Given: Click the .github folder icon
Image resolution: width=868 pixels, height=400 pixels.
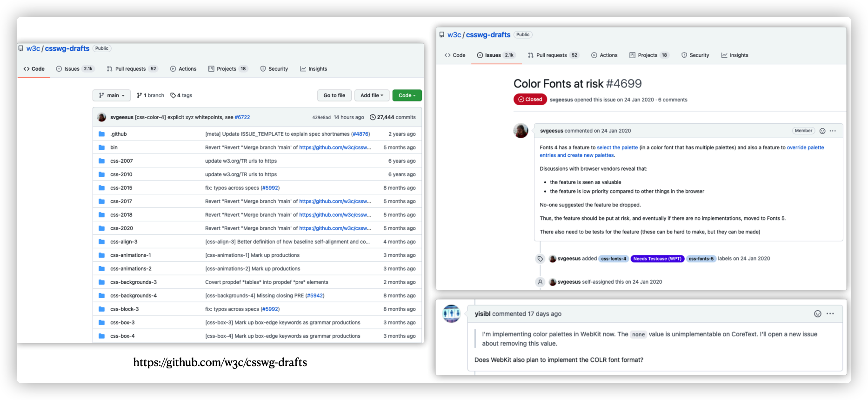Looking at the screenshot, I should pyautogui.click(x=101, y=134).
